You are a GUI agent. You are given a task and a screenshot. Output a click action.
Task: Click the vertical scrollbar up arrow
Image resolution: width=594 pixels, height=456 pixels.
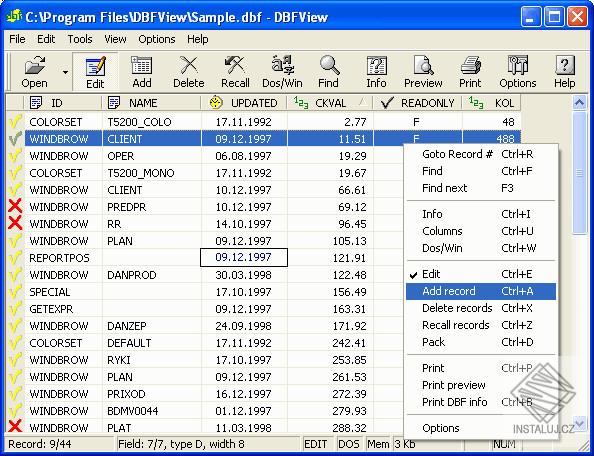[x=579, y=103]
